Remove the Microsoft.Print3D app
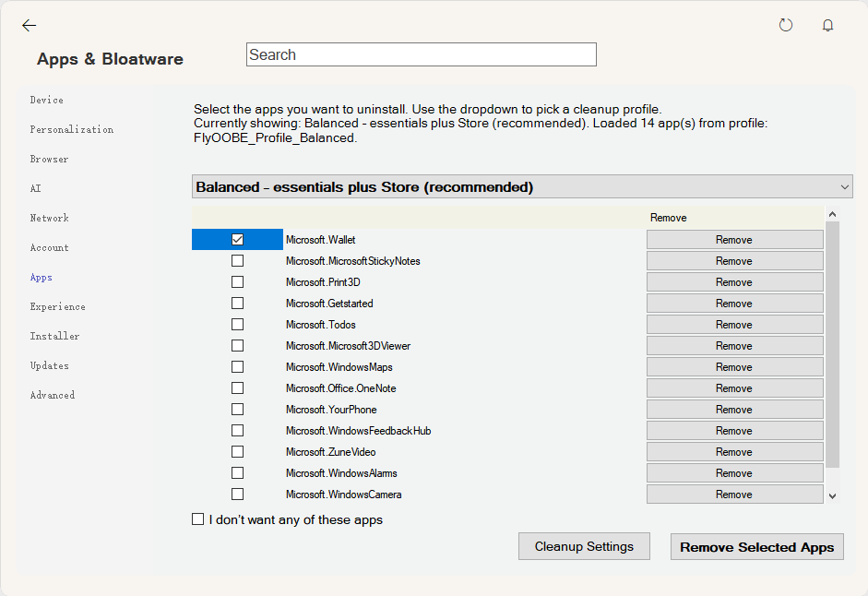The width and height of the screenshot is (868, 596). [734, 282]
